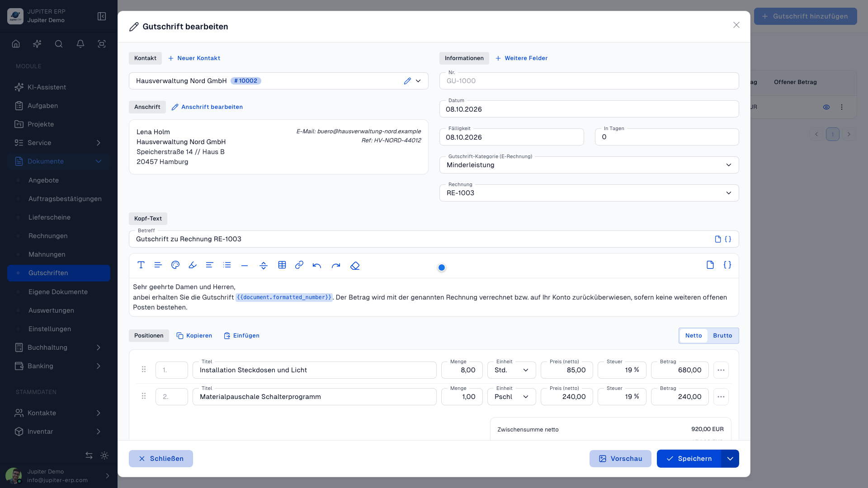Click the Schließen button

click(161, 459)
